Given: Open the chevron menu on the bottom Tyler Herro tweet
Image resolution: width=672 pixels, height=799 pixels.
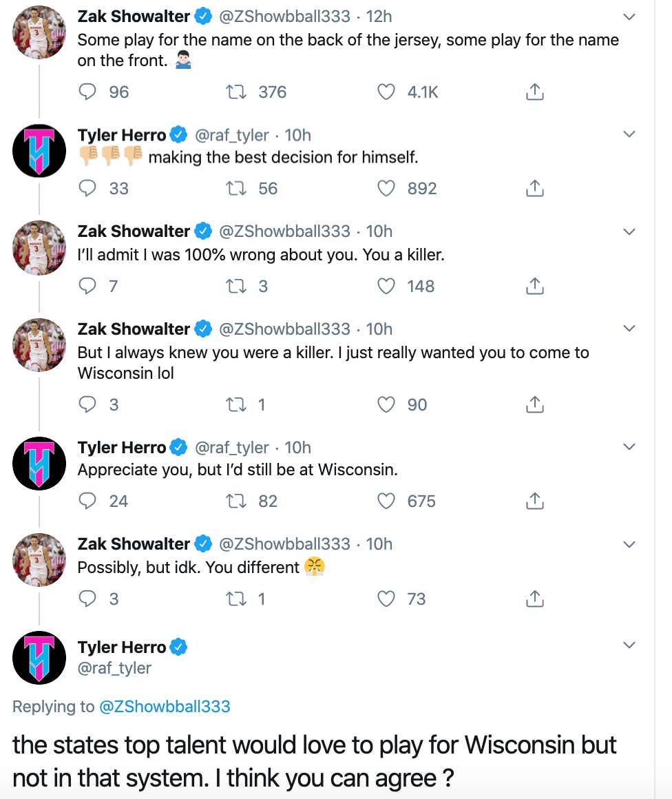Looking at the screenshot, I should point(629,645).
